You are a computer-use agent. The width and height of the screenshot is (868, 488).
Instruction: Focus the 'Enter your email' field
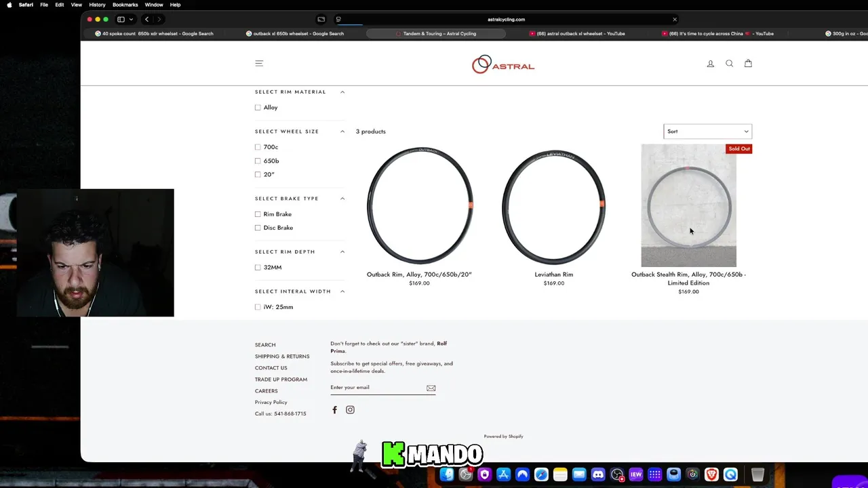[x=377, y=388]
